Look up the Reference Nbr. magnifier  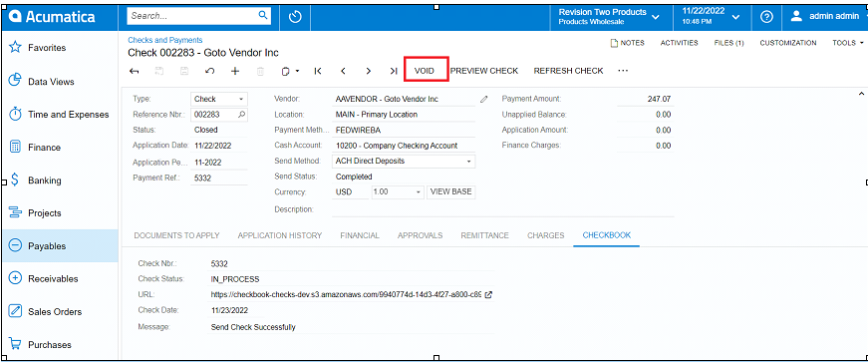(241, 115)
